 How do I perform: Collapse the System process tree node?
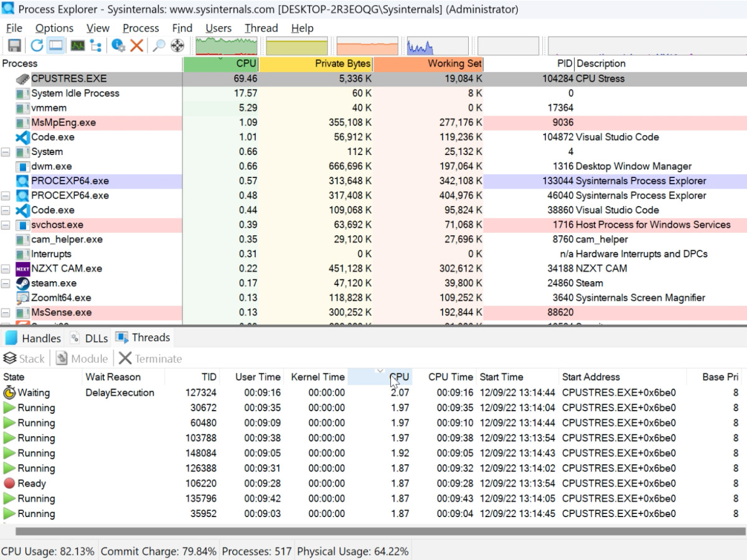click(x=6, y=151)
